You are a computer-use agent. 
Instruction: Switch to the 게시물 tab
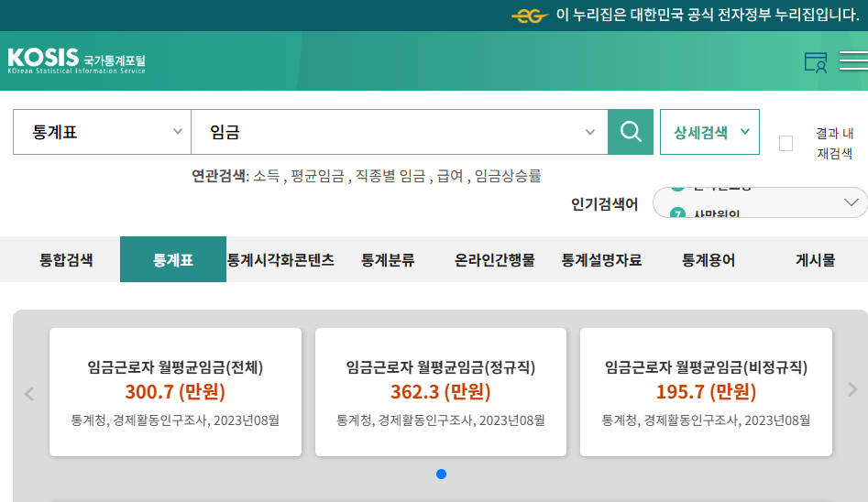[816, 259]
